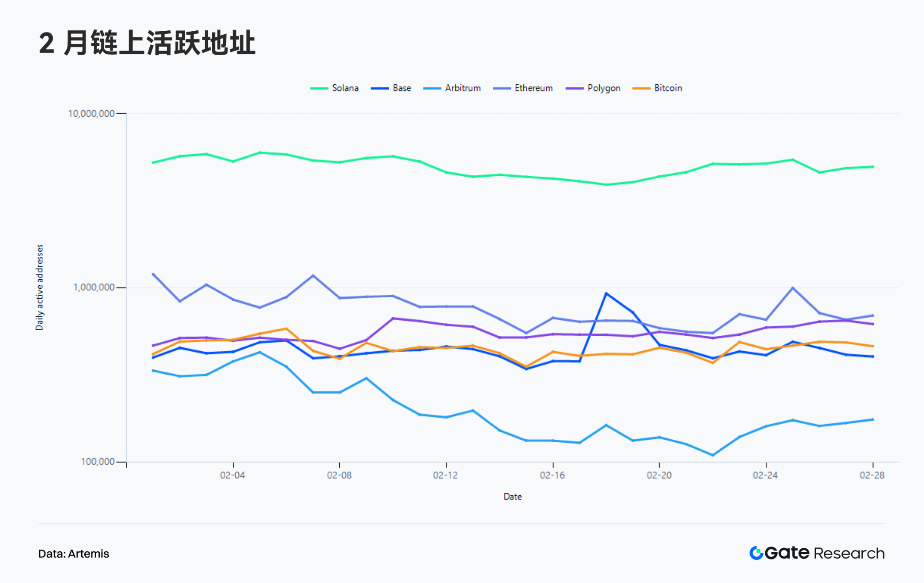Viewport: 924px width, 583px height.
Task: Click the green Solana legend color swatch
Action: coord(319,89)
